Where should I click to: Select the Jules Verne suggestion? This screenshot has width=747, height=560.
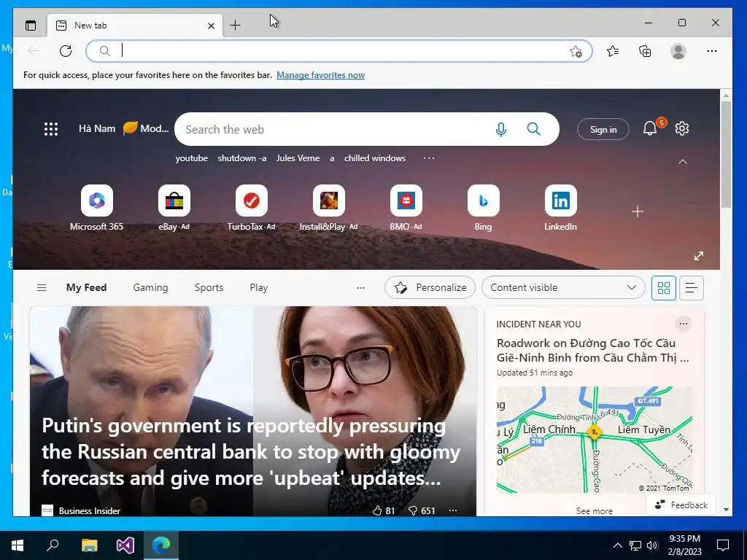[x=298, y=158]
